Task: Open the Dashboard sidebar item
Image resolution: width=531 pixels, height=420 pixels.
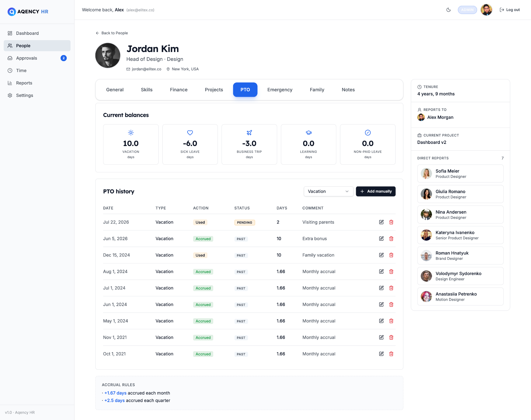Action: [37, 33]
